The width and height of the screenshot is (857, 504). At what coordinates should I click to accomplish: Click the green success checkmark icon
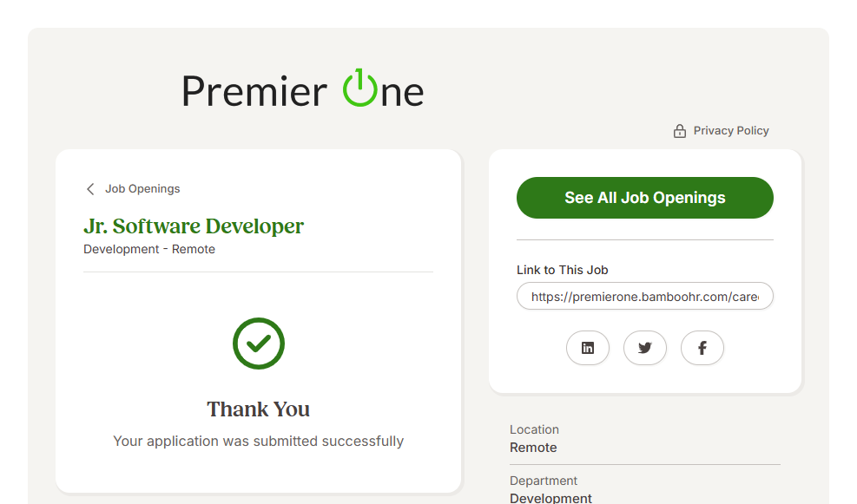(x=259, y=343)
